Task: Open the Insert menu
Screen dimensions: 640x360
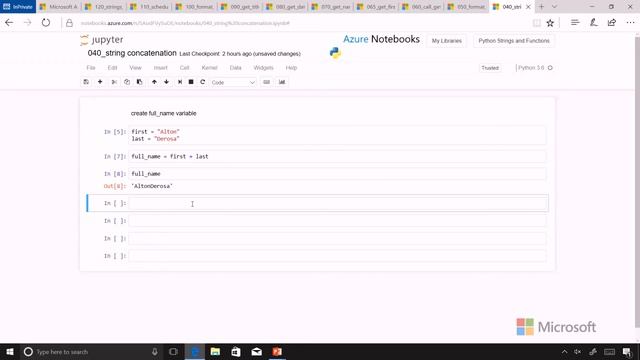Action: [160, 68]
